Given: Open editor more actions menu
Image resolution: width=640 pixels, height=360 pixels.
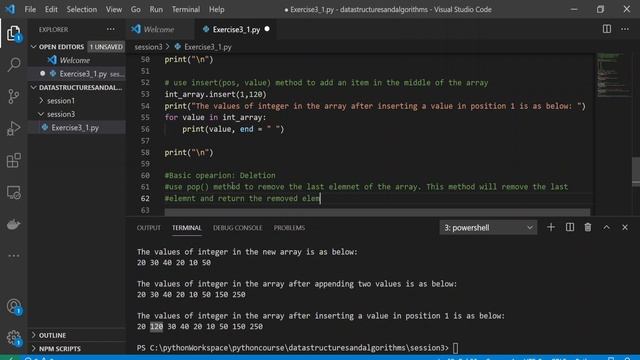Looking at the screenshot, I should [x=625, y=29].
